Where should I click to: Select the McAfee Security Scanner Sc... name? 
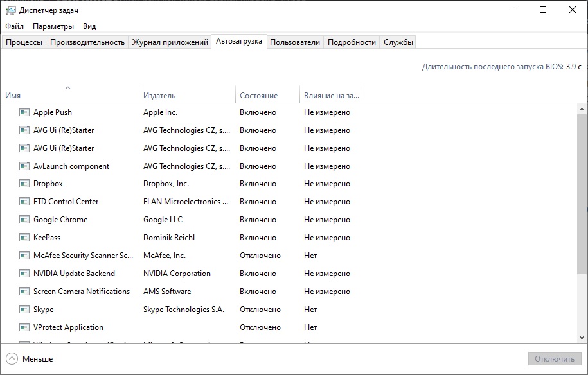[84, 256]
